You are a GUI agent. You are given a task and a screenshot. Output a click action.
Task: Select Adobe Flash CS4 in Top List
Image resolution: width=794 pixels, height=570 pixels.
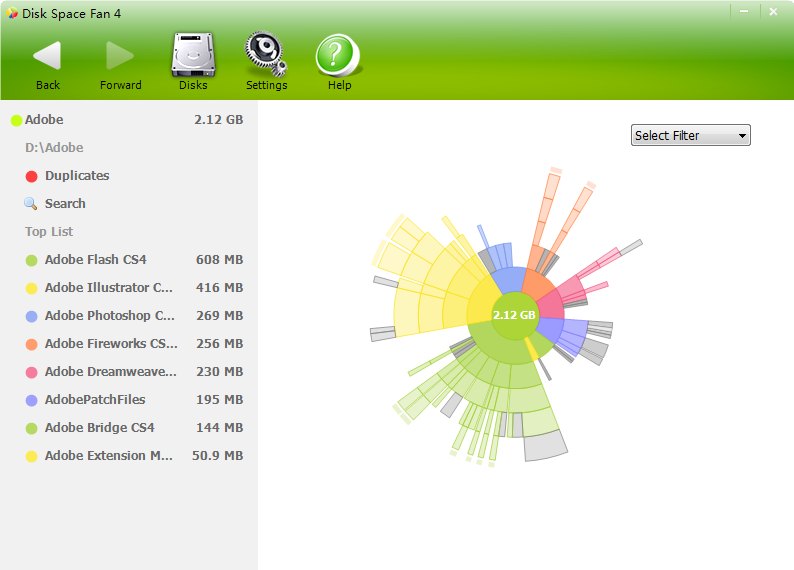96,260
